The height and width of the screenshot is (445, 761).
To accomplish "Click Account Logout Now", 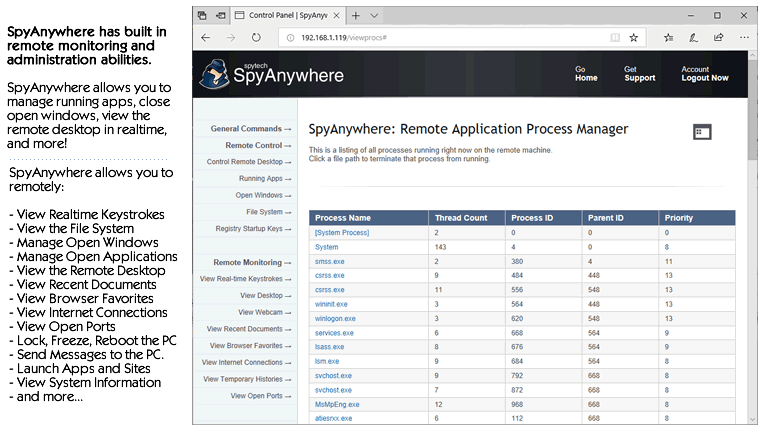I will [705, 74].
